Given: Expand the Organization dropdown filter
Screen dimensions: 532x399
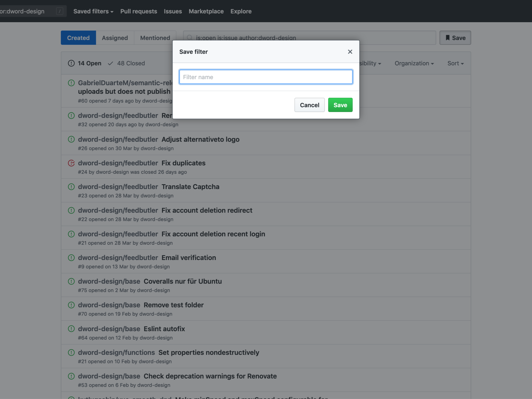Looking at the screenshot, I should pos(413,63).
